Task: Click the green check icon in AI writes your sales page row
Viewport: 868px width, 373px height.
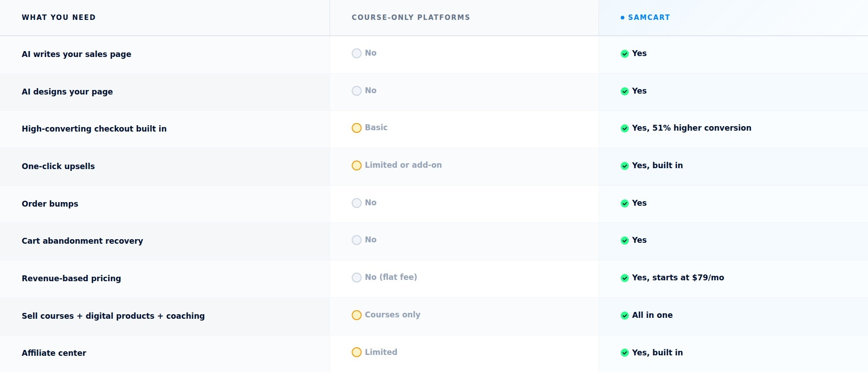Action: pos(625,54)
